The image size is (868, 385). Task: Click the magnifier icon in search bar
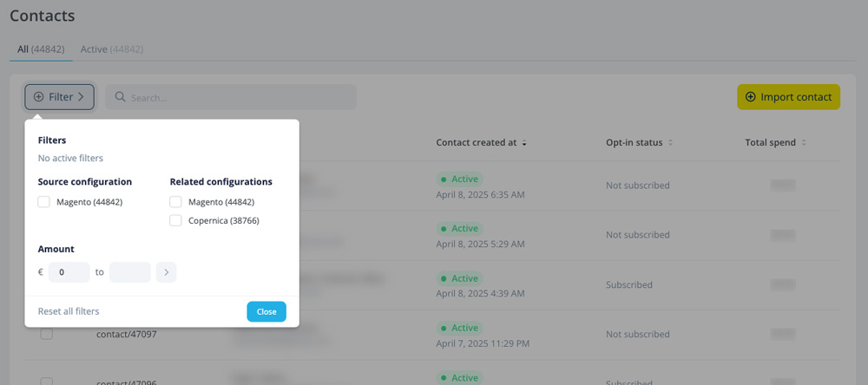(120, 97)
